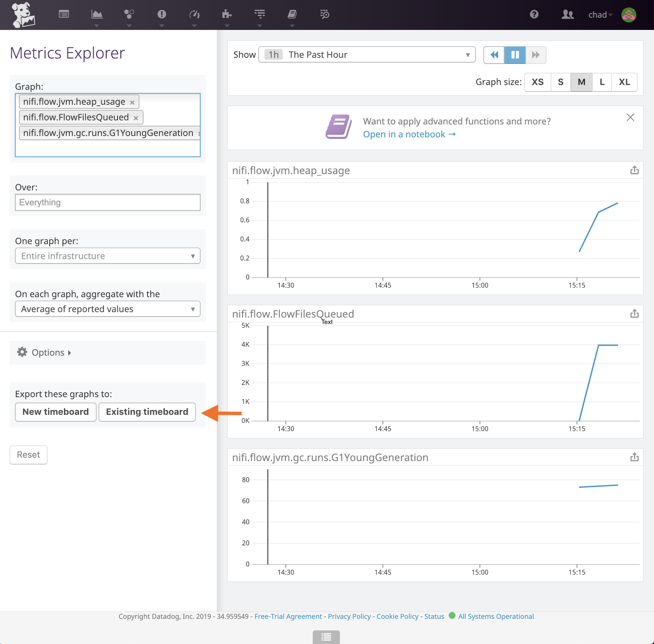Click share icon on G1YoungGeneration graph
This screenshot has height=644, width=654.
[x=634, y=457]
